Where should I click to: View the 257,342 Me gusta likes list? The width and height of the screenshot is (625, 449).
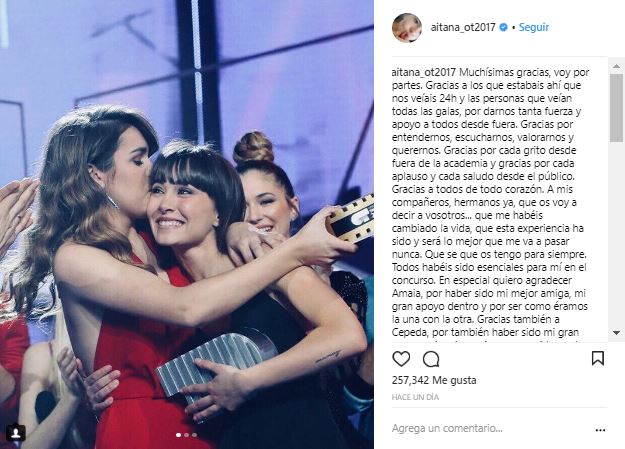pos(434,380)
